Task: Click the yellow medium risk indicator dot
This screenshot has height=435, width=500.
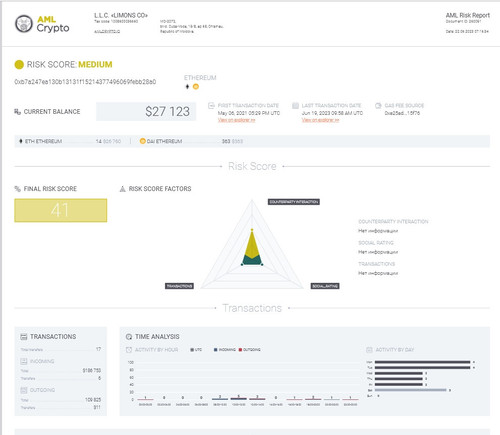Action: pos(19,65)
